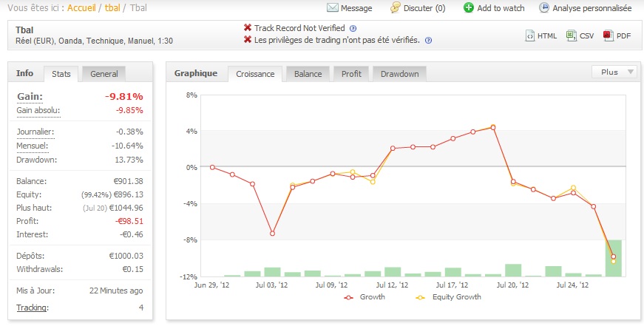Switch to the Drawdown chart tab
644x326 pixels.
tap(399, 74)
